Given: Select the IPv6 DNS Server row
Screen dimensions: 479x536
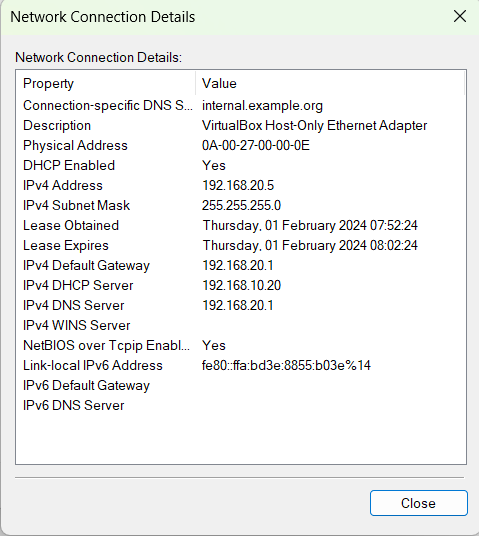Looking at the screenshot, I should click(x=241, y=405).
